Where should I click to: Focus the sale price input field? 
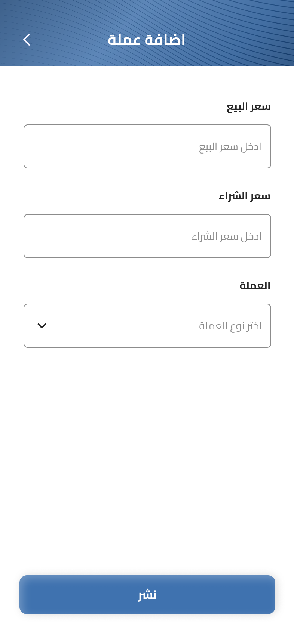click(x=147, y=146)
